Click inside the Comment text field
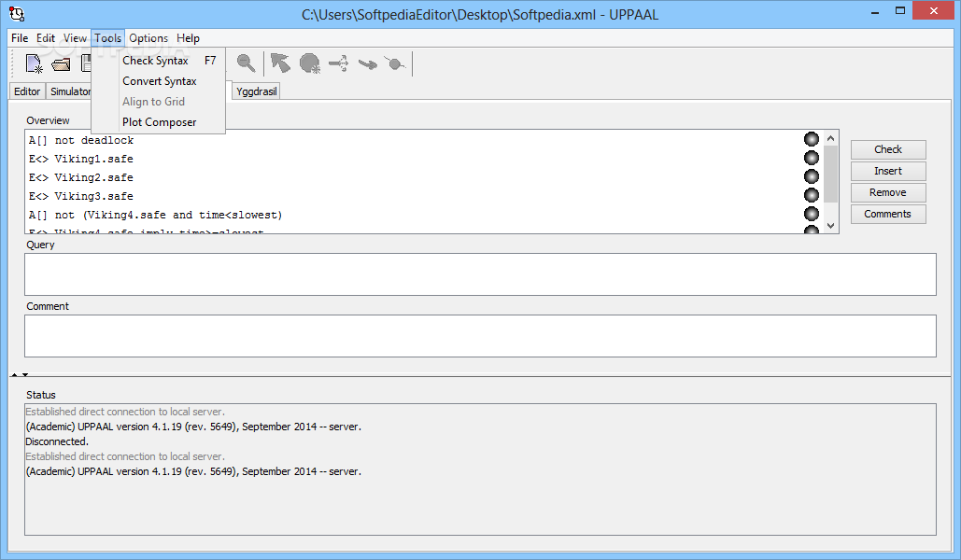The height and width of the screenshot is (560, 961). point(480,336)
